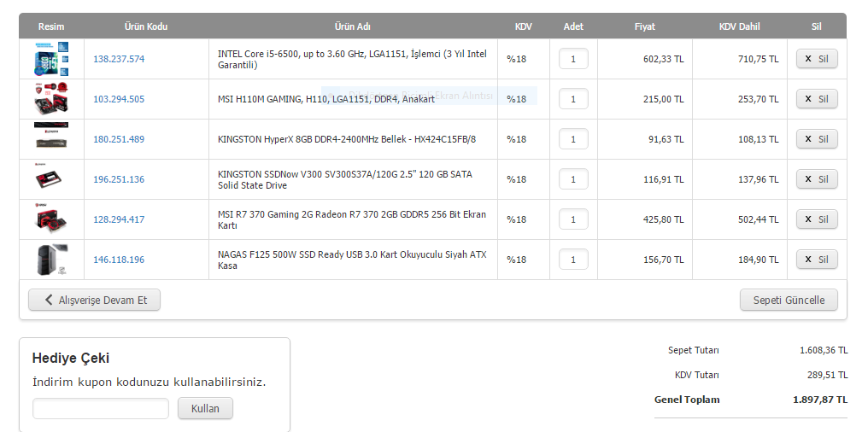This screenshot has height=432, width=868.
Task: Click the Hediye Çeki heading
Action: pyautogui.click(x=71, y=359)
